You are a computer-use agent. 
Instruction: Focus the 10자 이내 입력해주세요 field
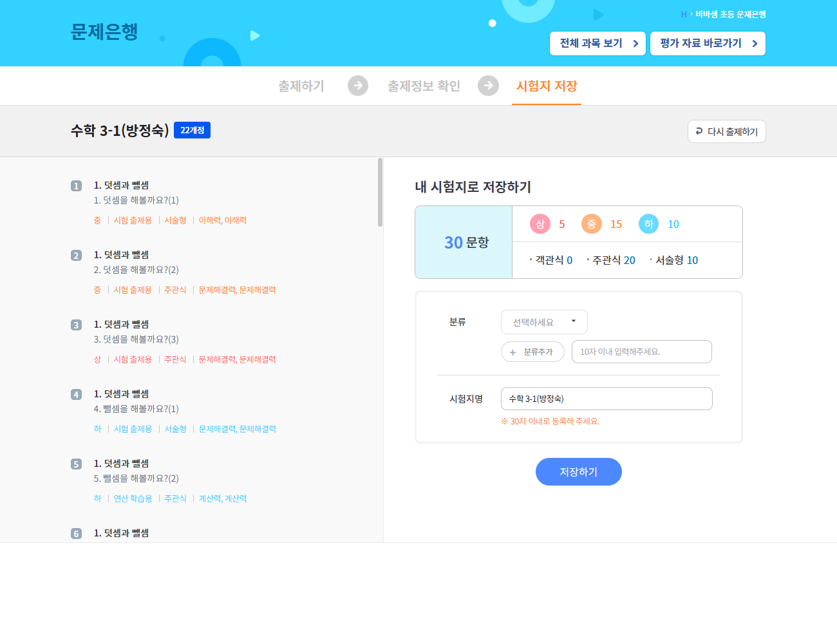point(642,352)
